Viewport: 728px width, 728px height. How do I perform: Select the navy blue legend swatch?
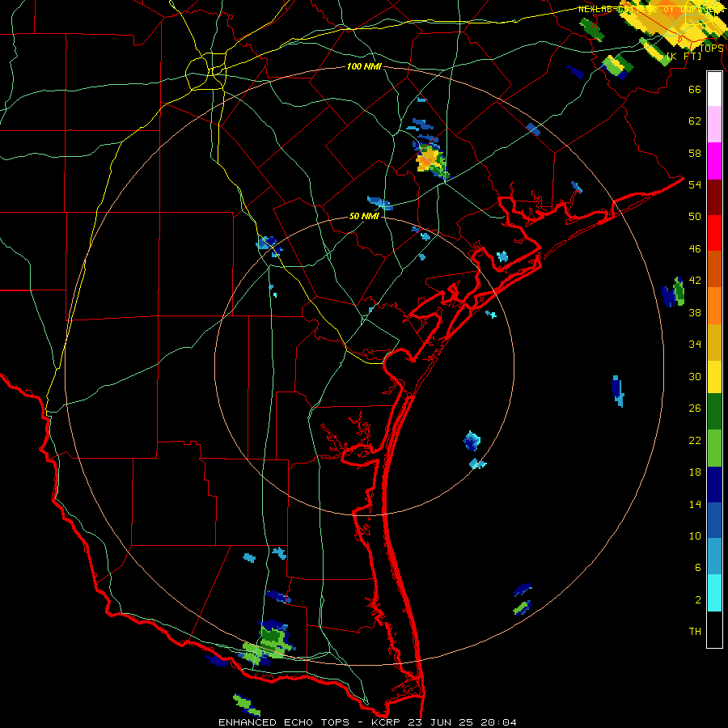714,485
